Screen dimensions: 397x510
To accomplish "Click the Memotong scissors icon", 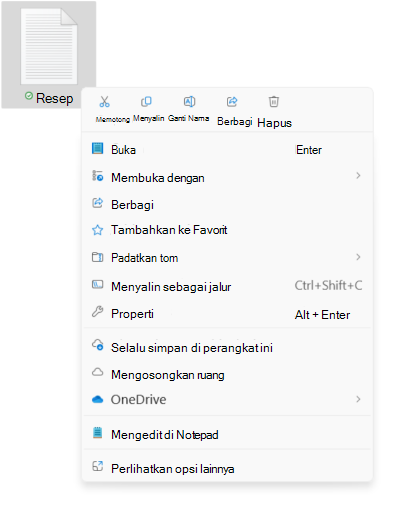I will coord(104,102).
